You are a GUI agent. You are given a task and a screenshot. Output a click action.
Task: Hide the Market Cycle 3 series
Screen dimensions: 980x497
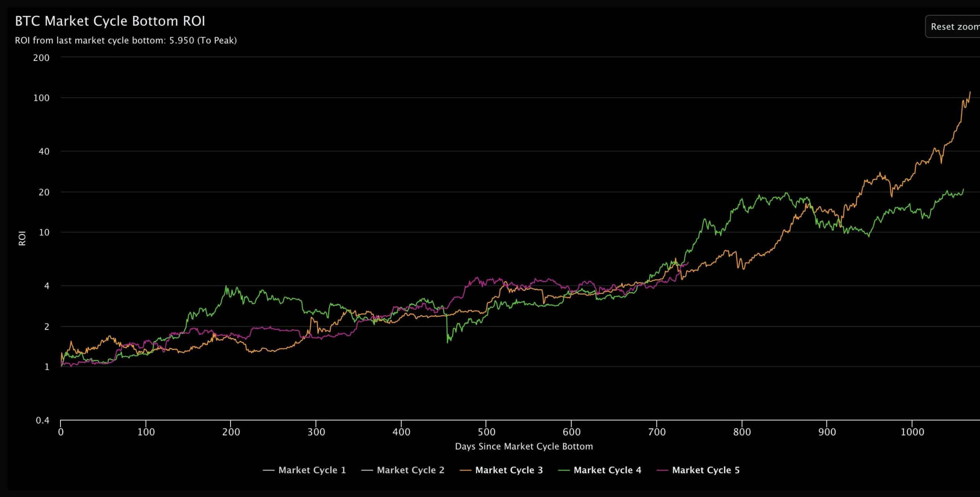501,470
